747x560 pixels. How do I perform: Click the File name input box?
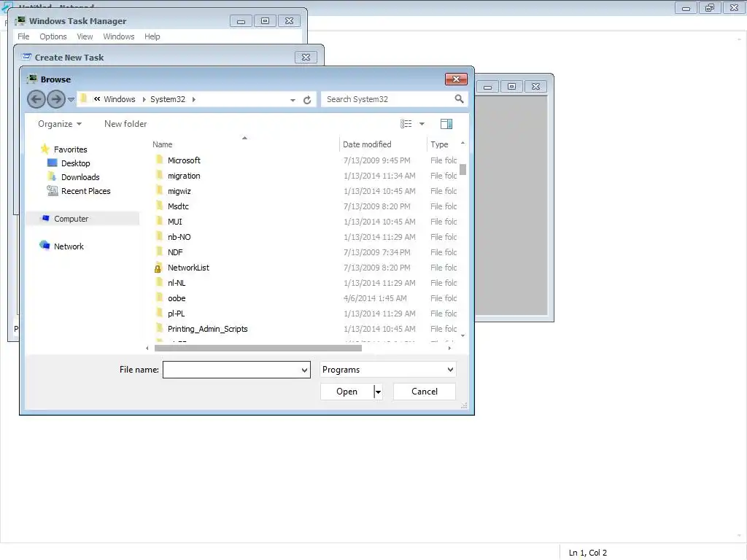coord(231,370)
